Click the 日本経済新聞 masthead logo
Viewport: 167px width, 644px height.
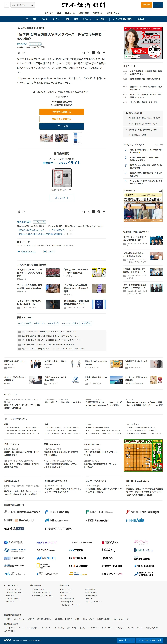coord(83,5)
